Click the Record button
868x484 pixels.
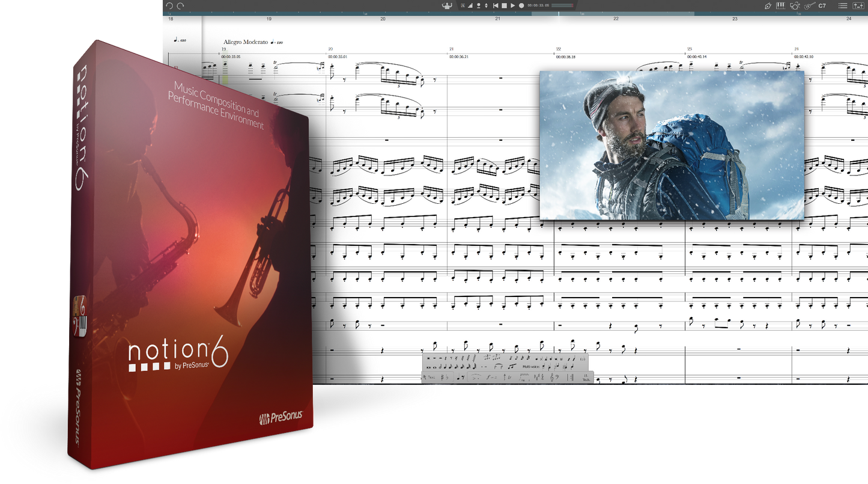click(x=521, y=5)
